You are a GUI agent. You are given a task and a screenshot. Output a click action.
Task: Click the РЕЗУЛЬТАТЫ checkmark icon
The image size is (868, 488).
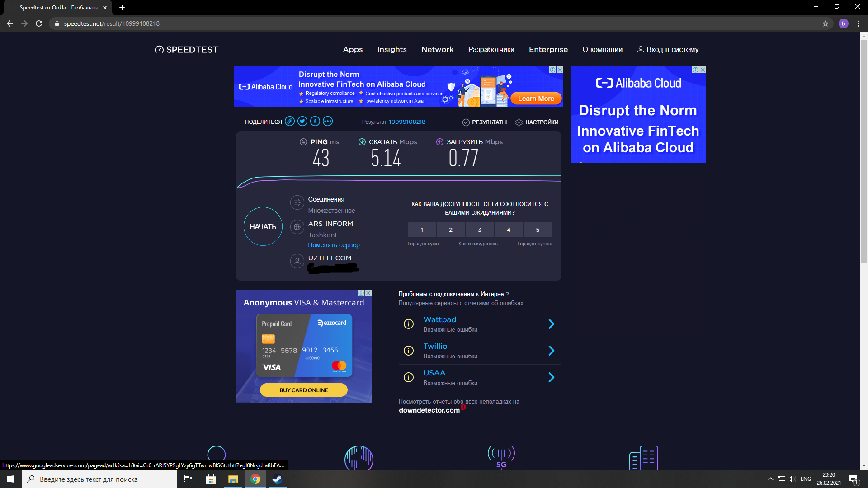(x=467, y=122)
